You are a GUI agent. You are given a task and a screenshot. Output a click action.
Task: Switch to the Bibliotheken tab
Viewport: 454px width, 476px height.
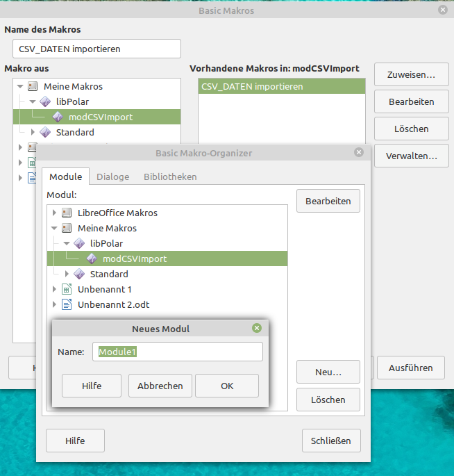[x=170, y=177]
